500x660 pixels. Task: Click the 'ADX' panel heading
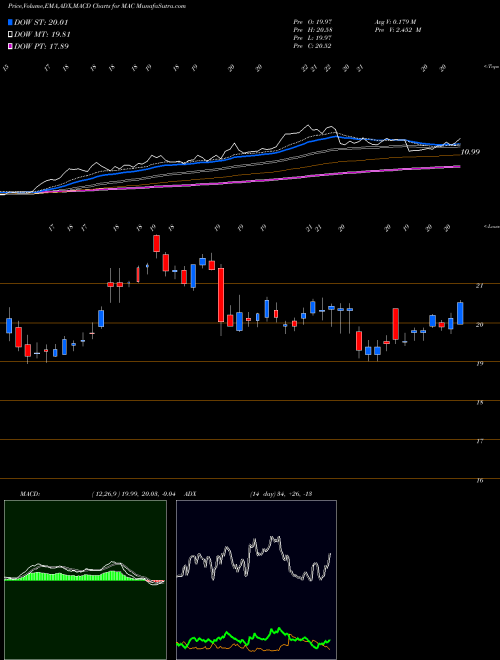(190, 494)
